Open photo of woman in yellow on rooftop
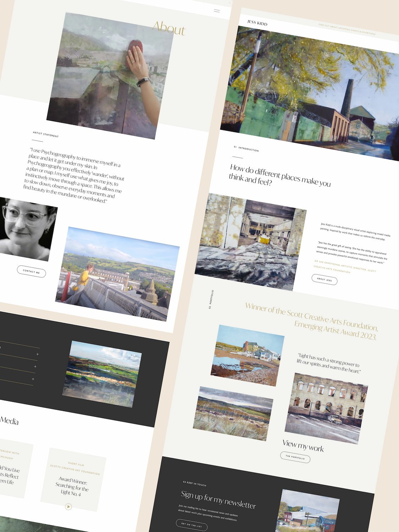This screenshot has width=399, height=532. pyautogui.click(x=117, y=274)
